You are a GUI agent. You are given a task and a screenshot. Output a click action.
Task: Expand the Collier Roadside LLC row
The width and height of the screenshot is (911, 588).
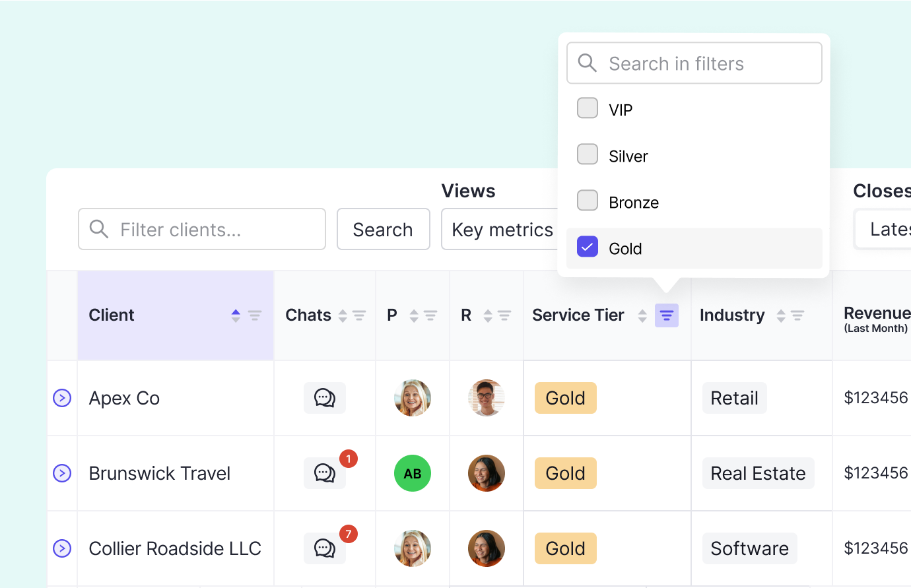pos(61,548)
